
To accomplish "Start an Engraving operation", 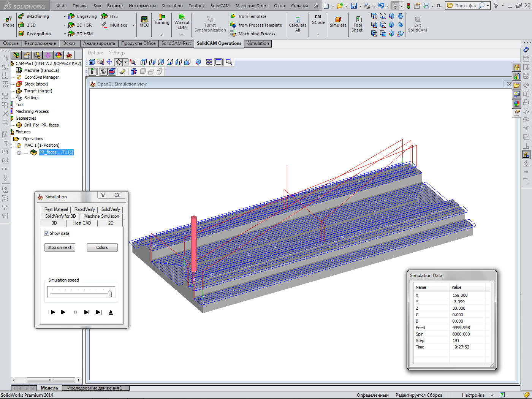I will pyautogui.click(x=82, y=16).
